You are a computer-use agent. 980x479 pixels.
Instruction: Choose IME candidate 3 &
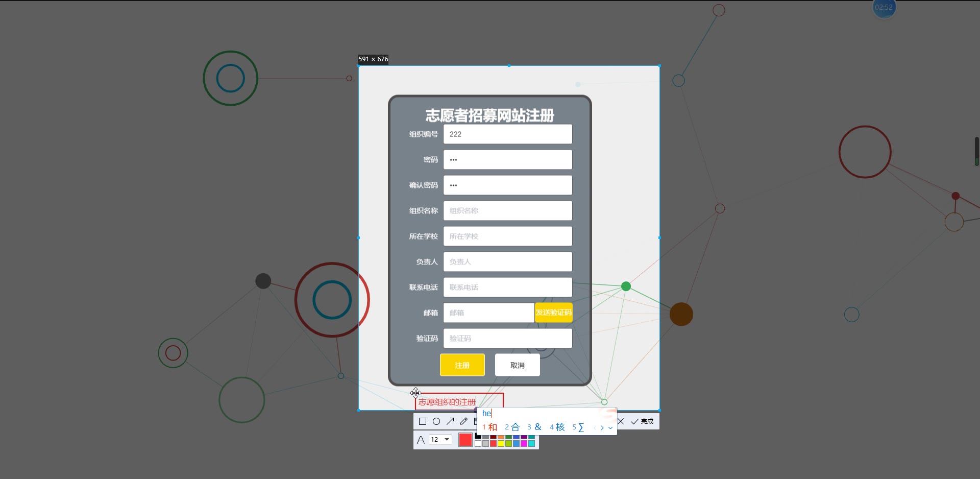534,427
